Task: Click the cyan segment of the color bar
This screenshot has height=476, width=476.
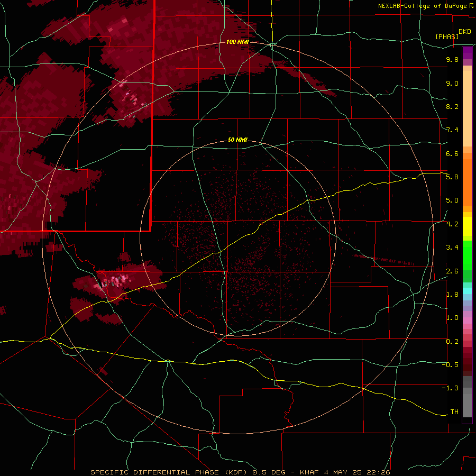Action: coord(467,291)
